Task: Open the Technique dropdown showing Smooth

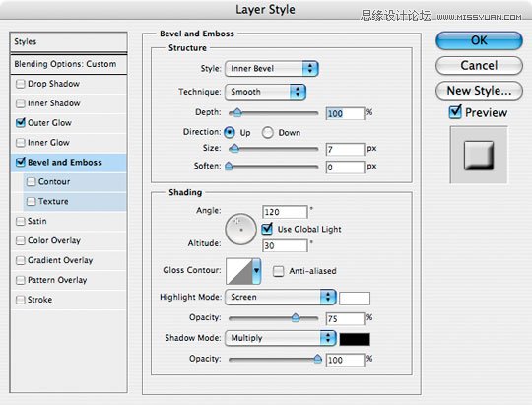Action: (265, 92)
